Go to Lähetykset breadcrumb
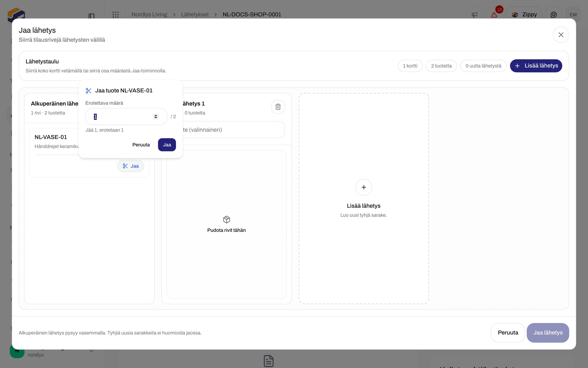The height and width of the screenshot is (368, 588). coord(195,14)
